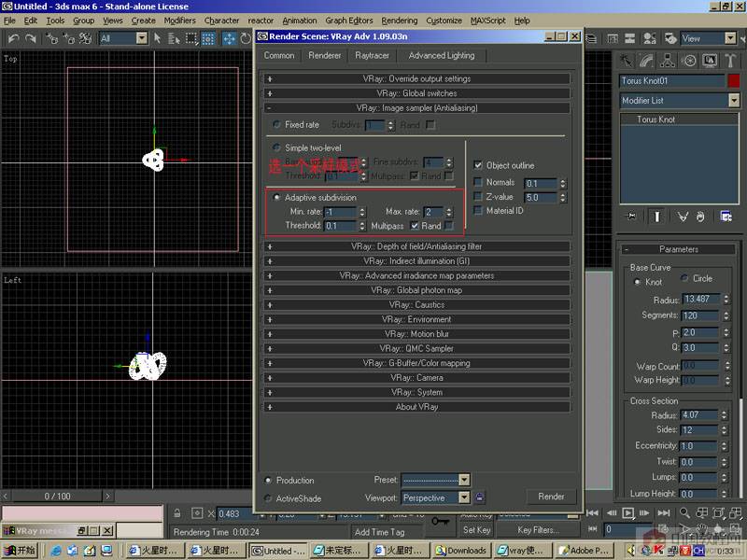Click the 开始 Start button

[x=20, y=551]
